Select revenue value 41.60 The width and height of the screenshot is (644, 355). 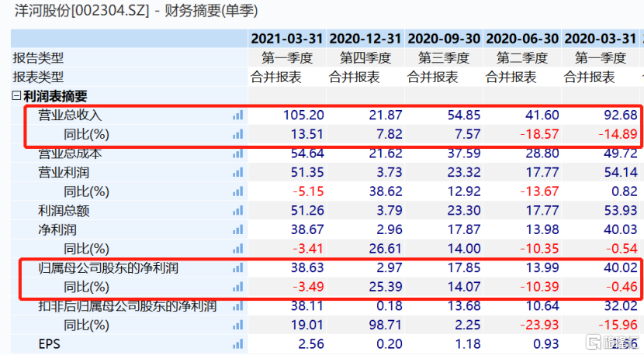click(542, 115)
